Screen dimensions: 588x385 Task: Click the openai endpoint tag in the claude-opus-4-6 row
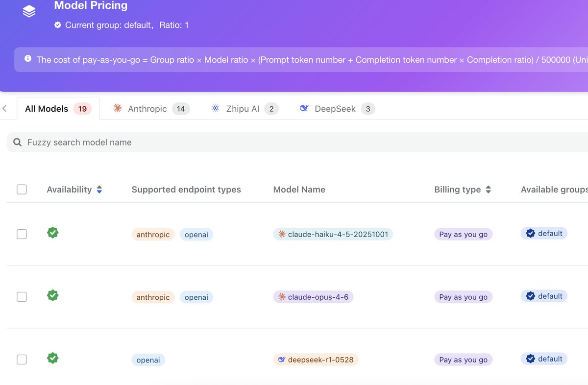pyautogui.click(x=196, y=297)
